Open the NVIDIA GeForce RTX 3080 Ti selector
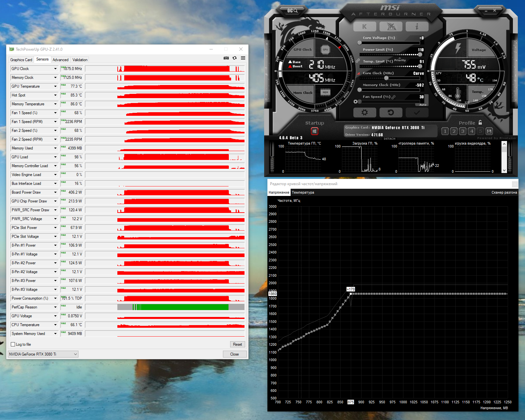 click(43, 354)
